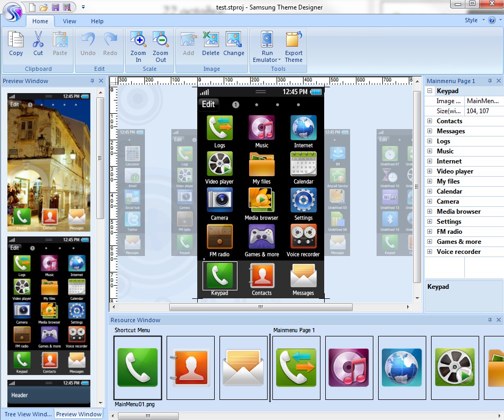Viewport: 504px width, 420px height.
Task: Click the Zoom Out magnifier icon
Action: tap(160, 40)
